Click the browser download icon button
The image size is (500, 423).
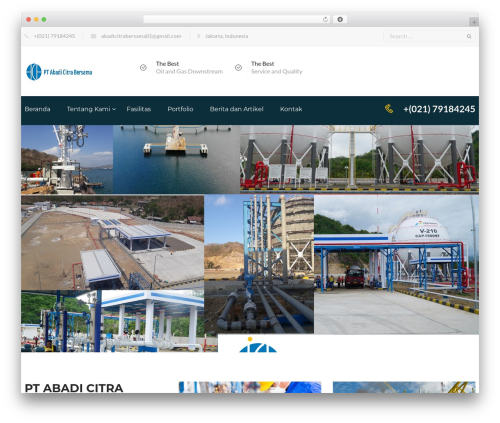(340, 19)
